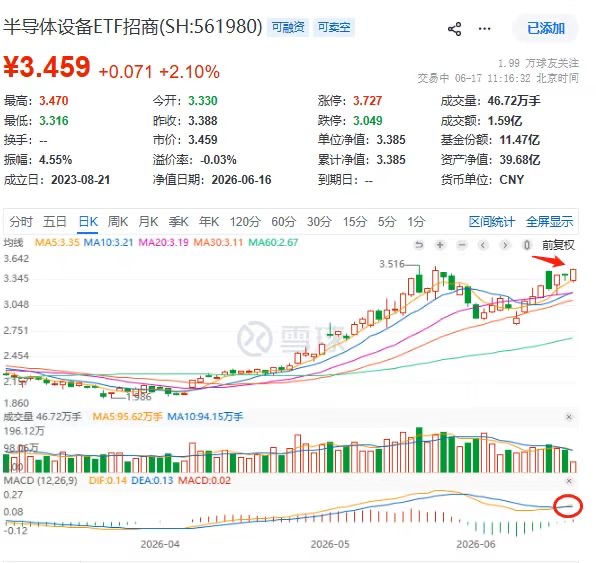
Task: Click the 净值日期 2026-06-16 value
Action: [x=241, y=179]
